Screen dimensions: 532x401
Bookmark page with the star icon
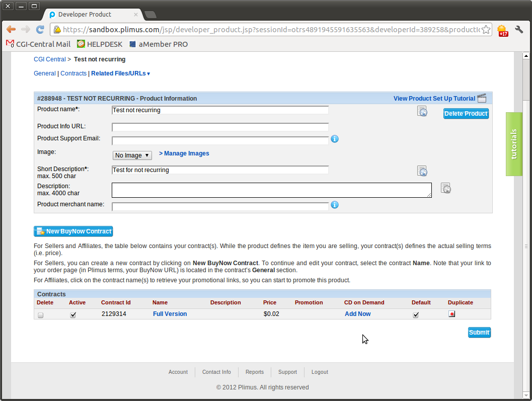486,30
